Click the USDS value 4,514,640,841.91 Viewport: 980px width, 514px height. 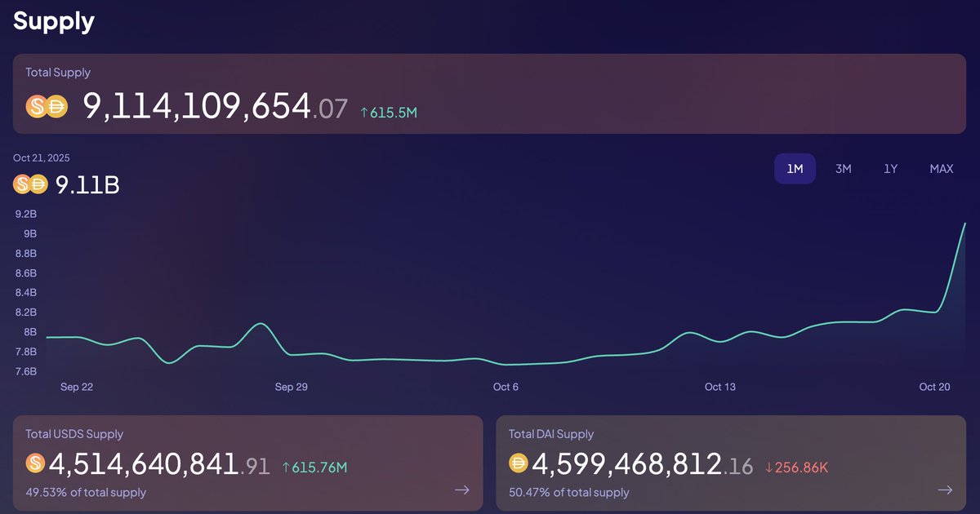coord(160,465)
